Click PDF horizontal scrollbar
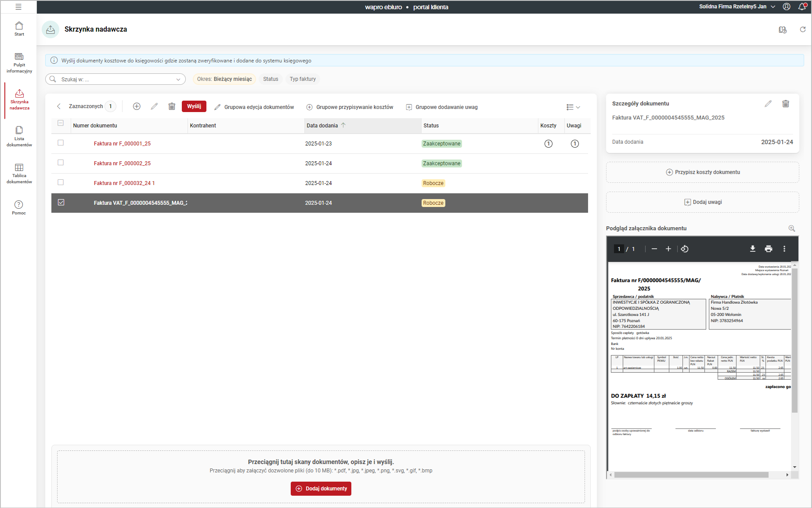 (x=691, y=475)
